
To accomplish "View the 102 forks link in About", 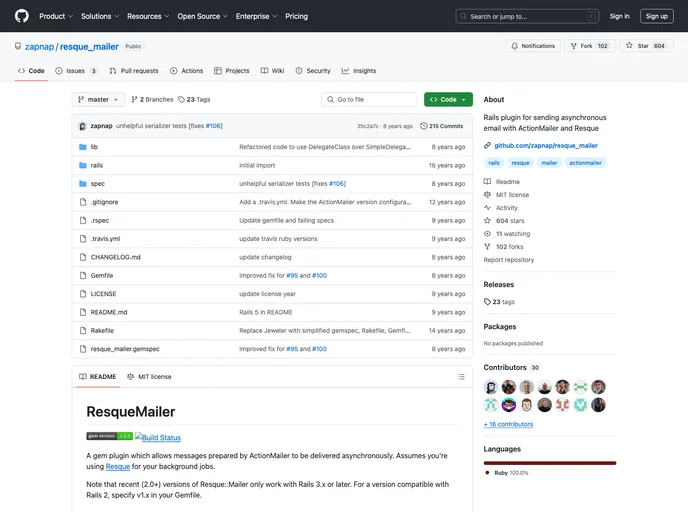I will coord(504,247).
